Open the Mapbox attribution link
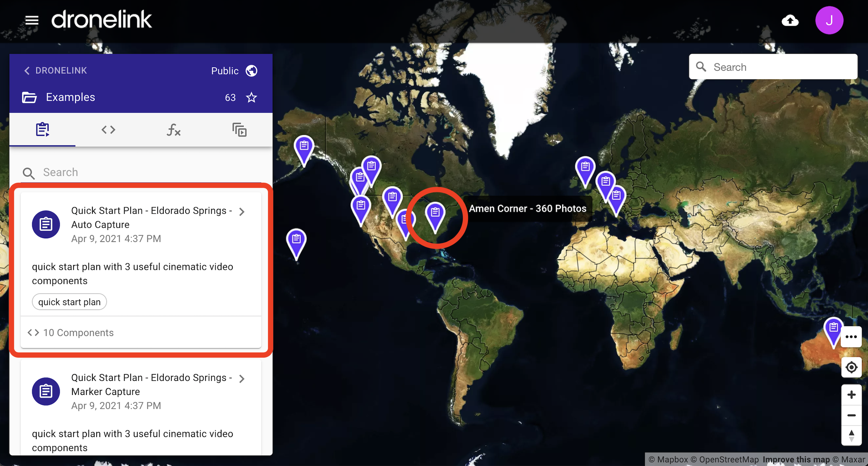 [668, 459]
